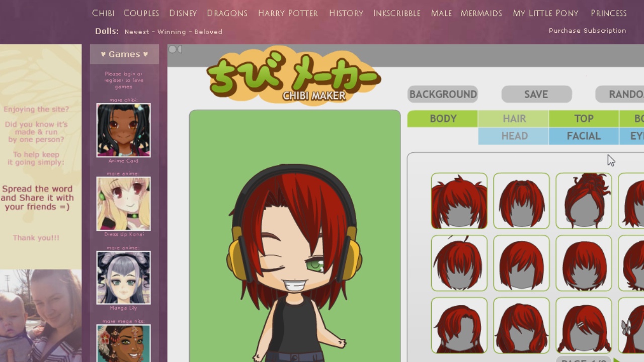This screenshot has width=644, height=362.
Task: Go to the Princess category
Action: [x=609, y=13]
